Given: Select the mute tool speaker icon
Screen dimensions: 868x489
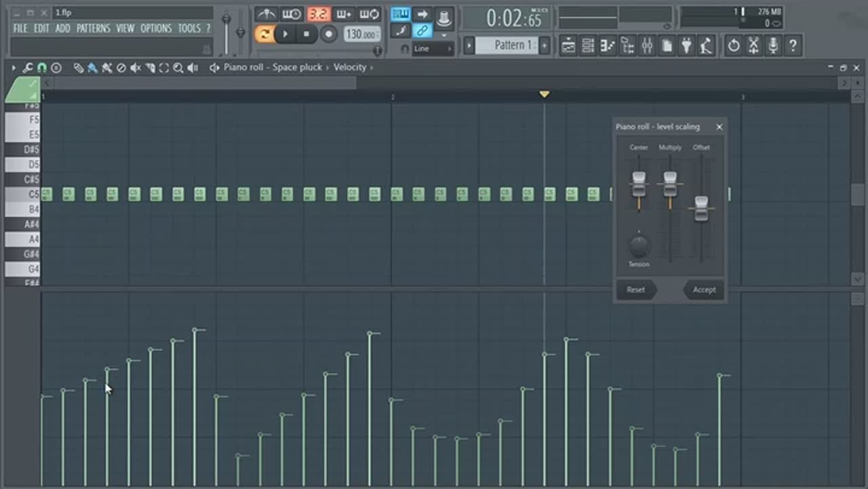Looking at the screenshot, I should tap(135, 68).
